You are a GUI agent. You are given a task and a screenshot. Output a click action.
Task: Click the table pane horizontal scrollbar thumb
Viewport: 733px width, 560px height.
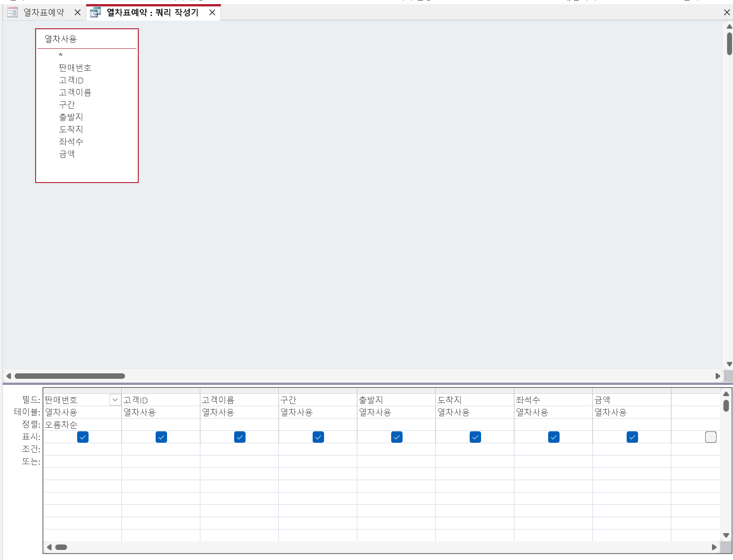point(69,376)
